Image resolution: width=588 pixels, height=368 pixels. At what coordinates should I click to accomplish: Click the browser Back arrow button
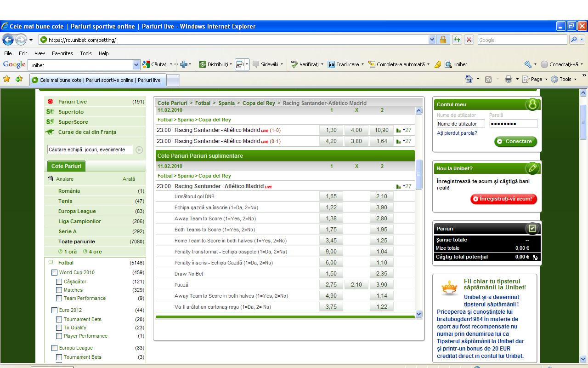[8, 40]
